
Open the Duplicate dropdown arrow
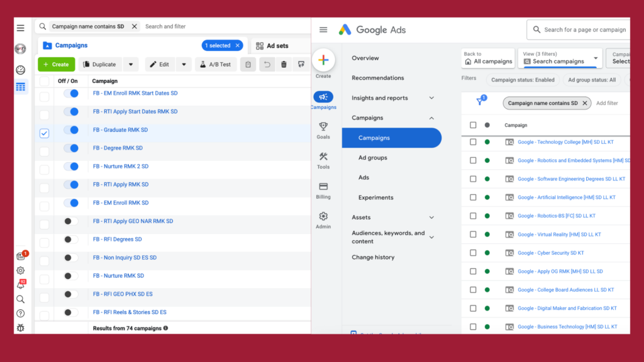click(x=131, y=65)
